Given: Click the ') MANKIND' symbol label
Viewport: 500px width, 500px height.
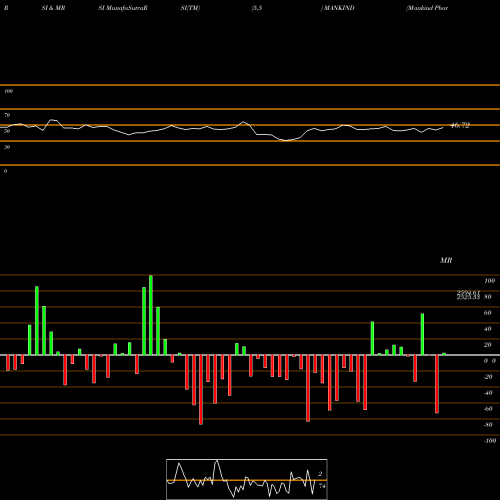Looking at the screenshot, I should tap(337, 8).
